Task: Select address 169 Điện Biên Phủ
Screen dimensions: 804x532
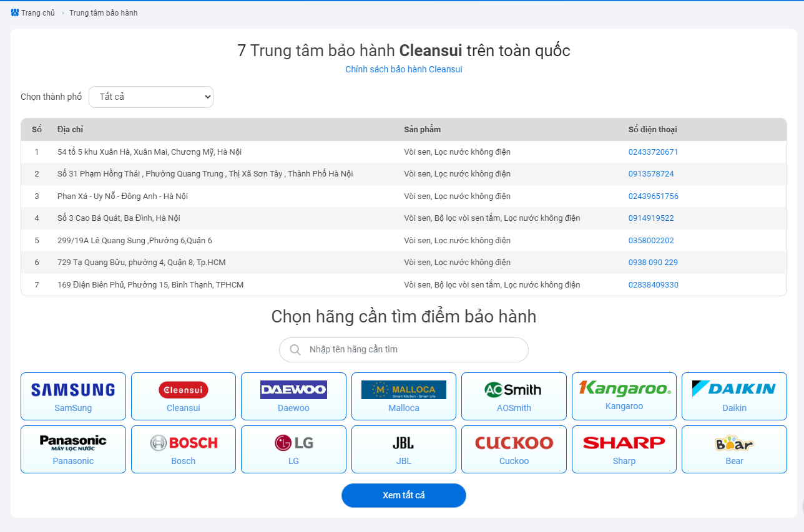Action: pyautogui.click(x=150, y=285)
